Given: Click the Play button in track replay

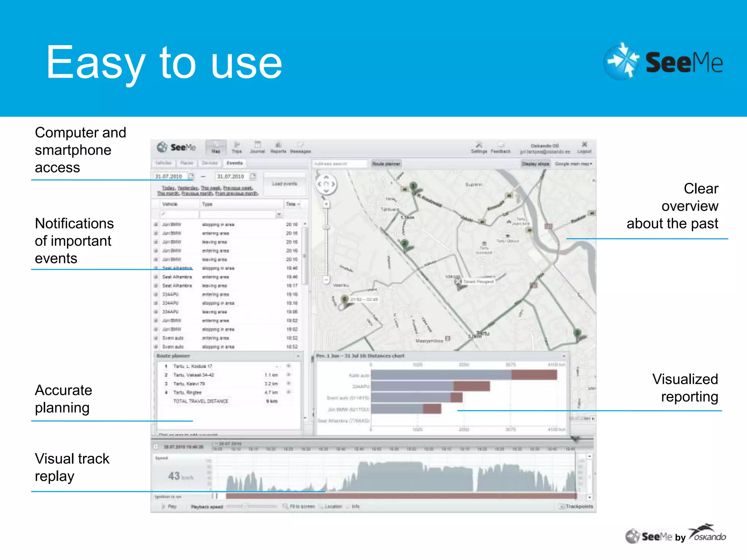Looking at the screenshot, I should tap(169, 506).
